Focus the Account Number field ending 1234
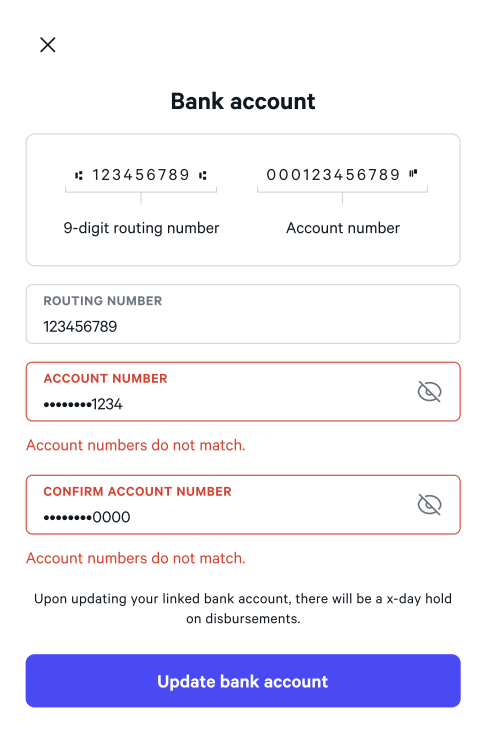 coord(243,392)
